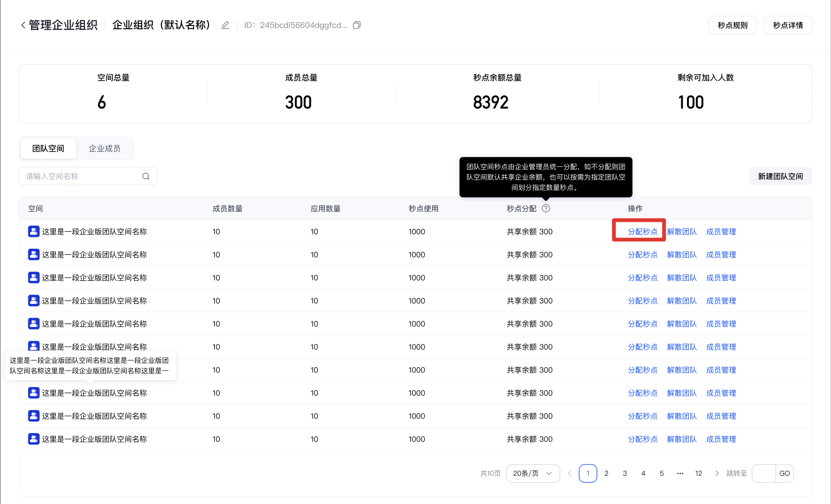Click the help icon next to 秒点分配
Screen dimensions: 831x504
coord(546,209)
